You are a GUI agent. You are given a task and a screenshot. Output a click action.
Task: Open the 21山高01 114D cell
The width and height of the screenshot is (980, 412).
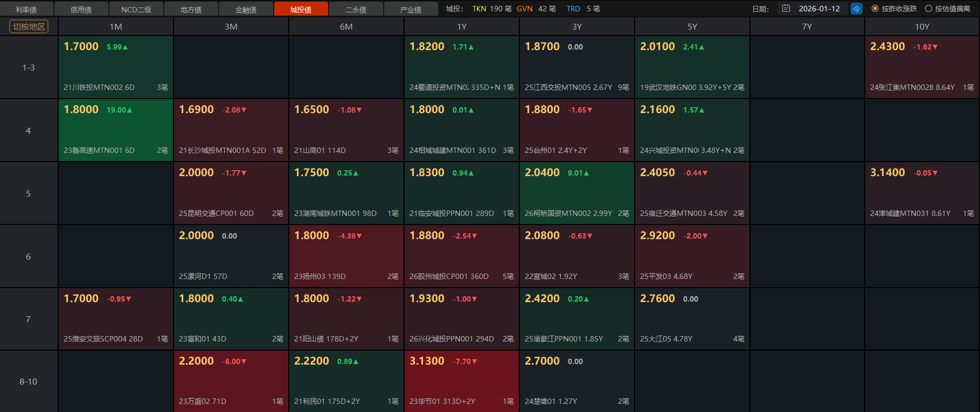click(346, 130)
